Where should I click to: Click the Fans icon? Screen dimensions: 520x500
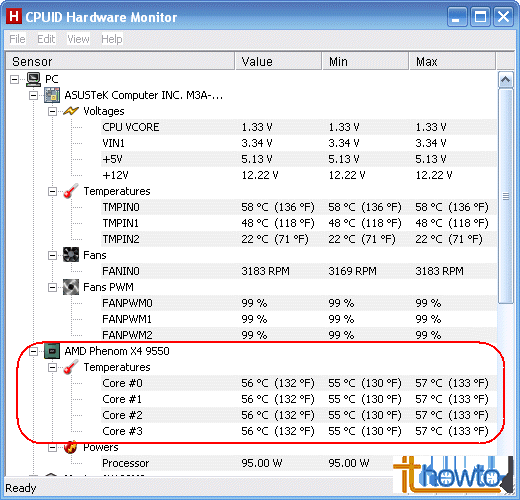tap(71, 255)
